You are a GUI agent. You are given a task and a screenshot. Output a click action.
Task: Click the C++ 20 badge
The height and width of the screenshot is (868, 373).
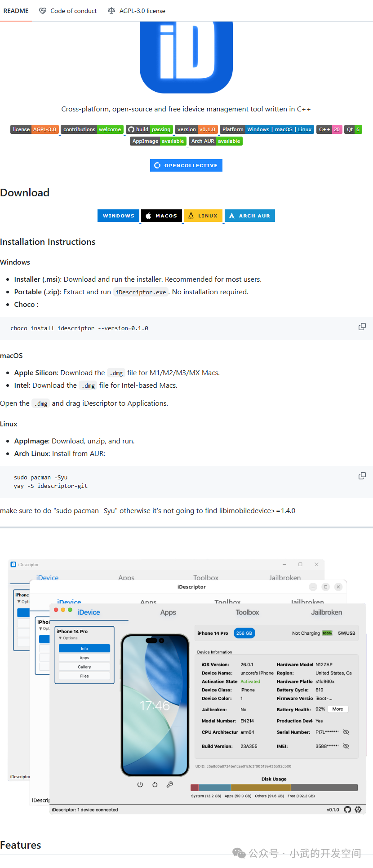[329, 129]
